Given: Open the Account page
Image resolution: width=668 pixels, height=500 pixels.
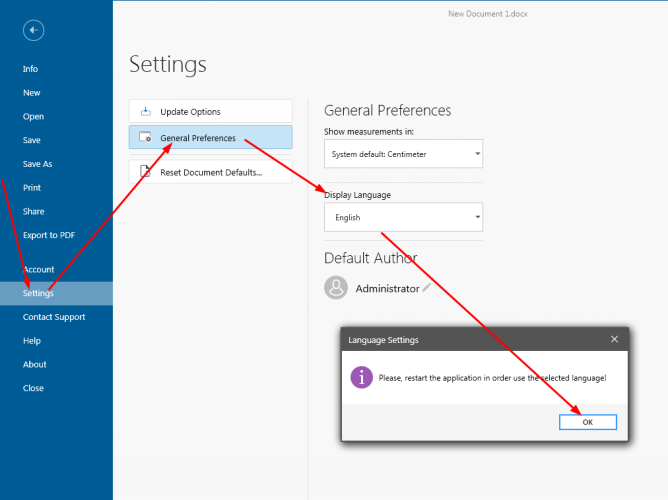Looking at the screenshot, I should click(x=39, y=270).
